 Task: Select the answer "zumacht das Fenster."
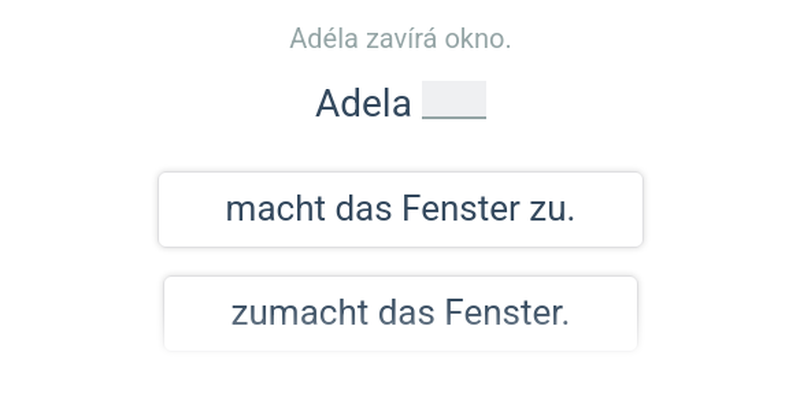point(400,314)
